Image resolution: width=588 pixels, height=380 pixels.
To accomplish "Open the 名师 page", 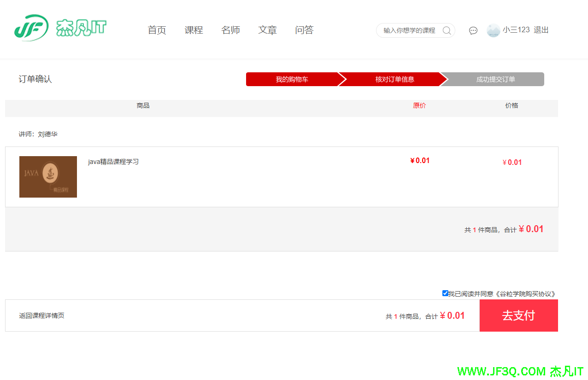I will 230,30.
